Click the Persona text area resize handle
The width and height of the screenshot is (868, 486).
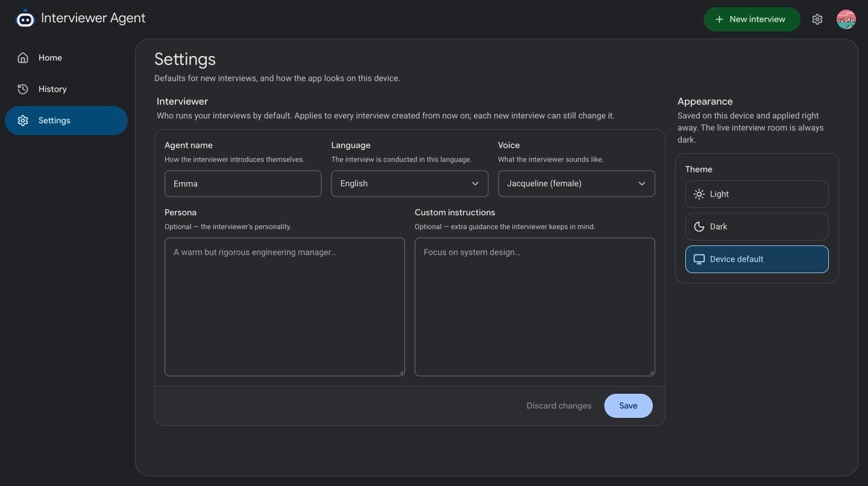click(401, 373)
